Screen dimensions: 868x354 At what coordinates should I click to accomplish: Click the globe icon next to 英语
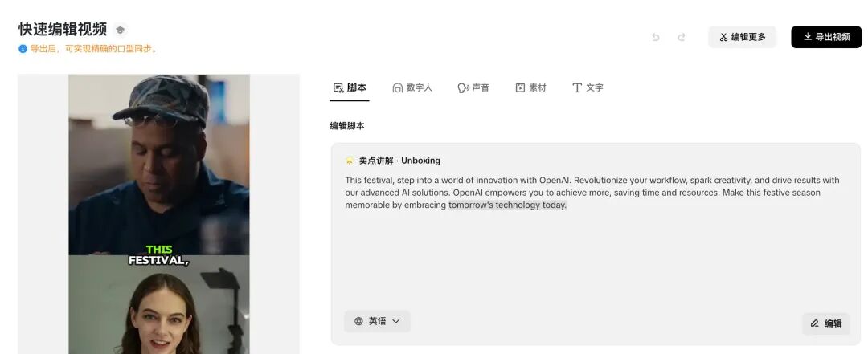coord(358,321)
